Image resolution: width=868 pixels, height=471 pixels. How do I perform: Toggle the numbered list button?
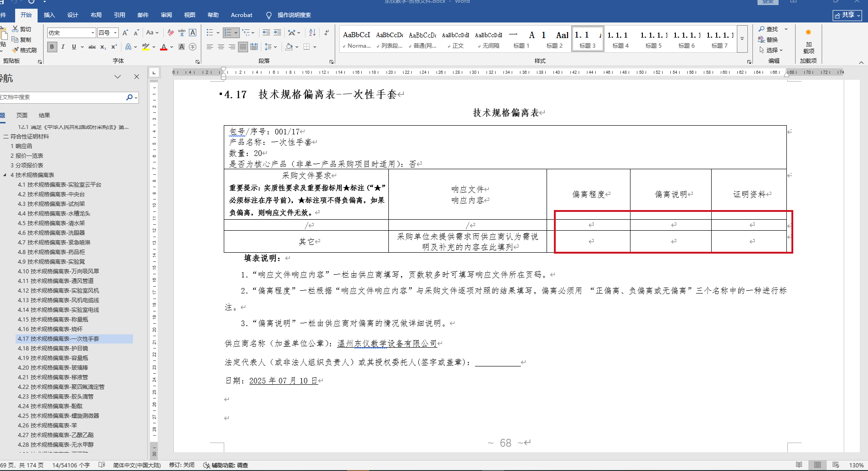pyautogui.click(x=228, y=33)
